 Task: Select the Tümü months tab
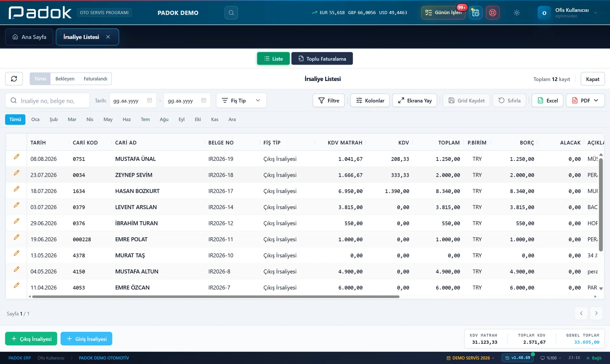(x=15, y=119)
